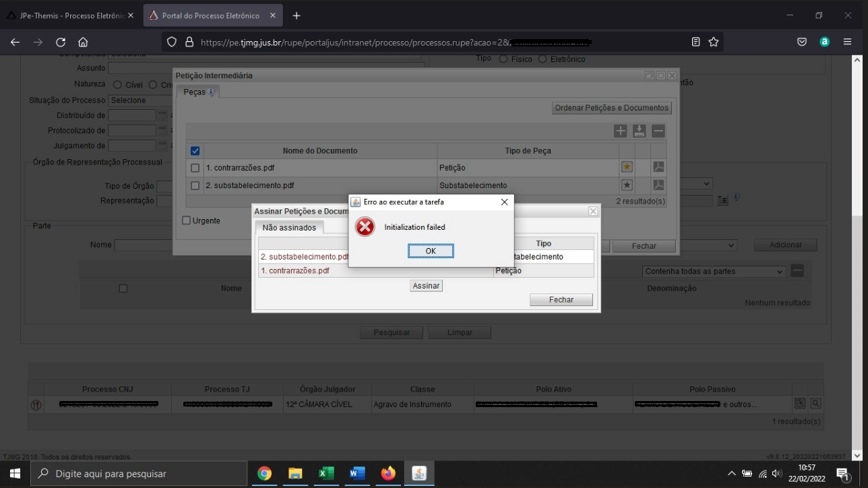Screen dimensions: 868x488
Task: Open the Firefox icon in the taskbar
Action: pos(388,474)
